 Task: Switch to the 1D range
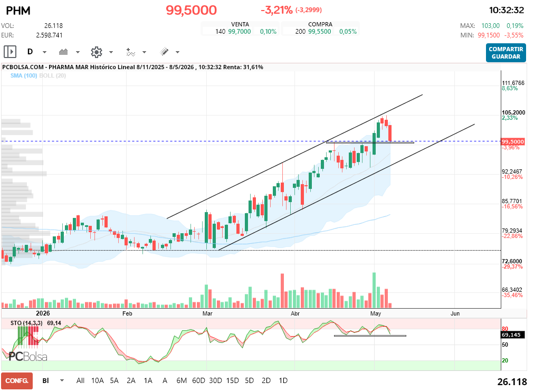coord(283,381)
